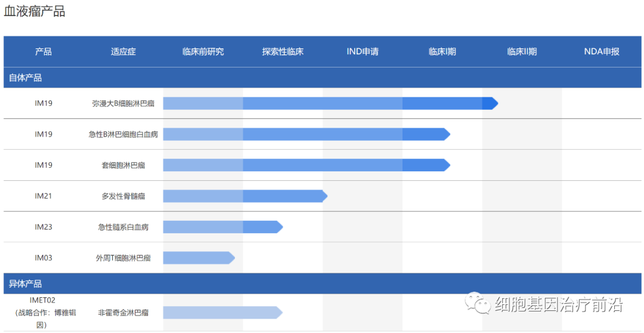
Task: Click the 急性B淋巴细胞白血病 indication
Action: point(123,134)
